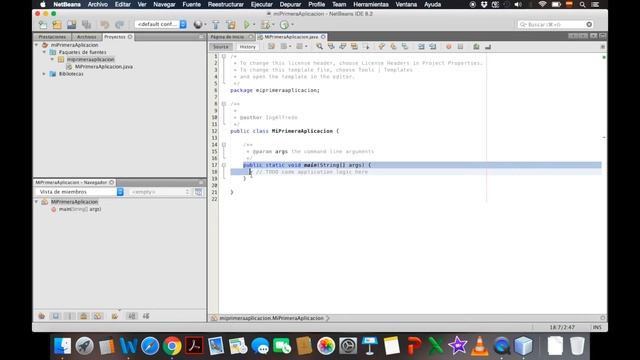Screen dimensions: 640x360
Task: Click line 12 class declaration in editor
Action: [284, 131]
